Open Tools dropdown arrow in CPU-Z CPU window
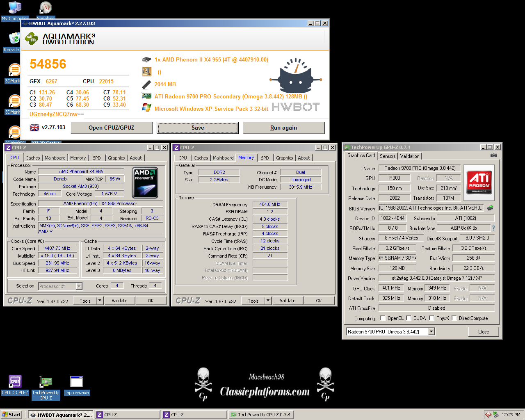This screenshot has width=525, height=420. (x=99, y=301)
